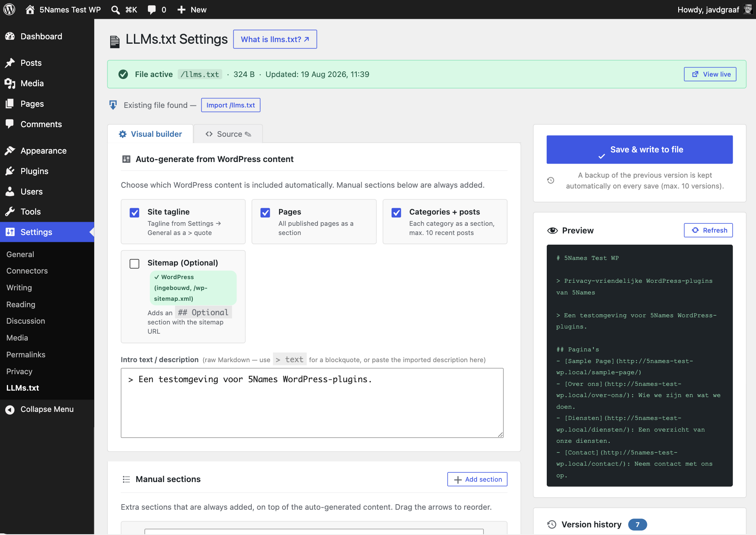Screen dimensions: 756x535
Task: Click the Pages icon in sidebar
Action: pyautogui.click(x=10, y=104)
